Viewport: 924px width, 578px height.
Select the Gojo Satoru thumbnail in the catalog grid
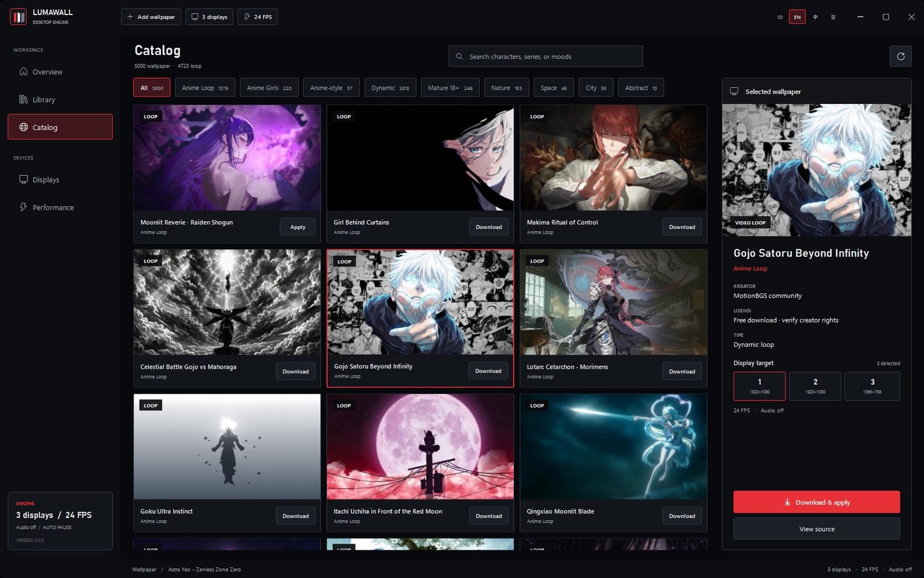[x=420, y=302]
